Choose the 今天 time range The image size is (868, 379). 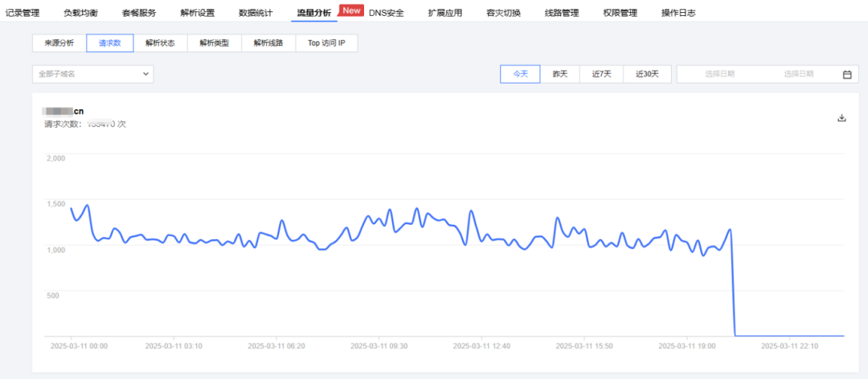(520, 74)
